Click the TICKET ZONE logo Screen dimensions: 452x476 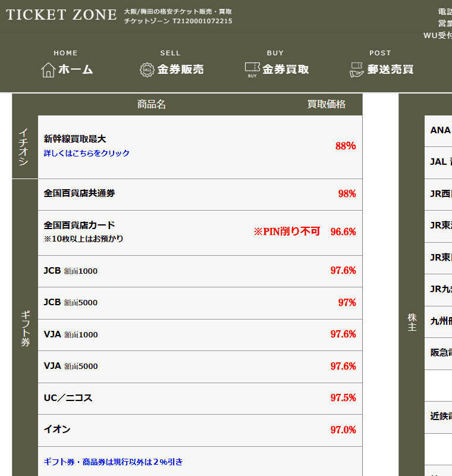coord(61,15)
